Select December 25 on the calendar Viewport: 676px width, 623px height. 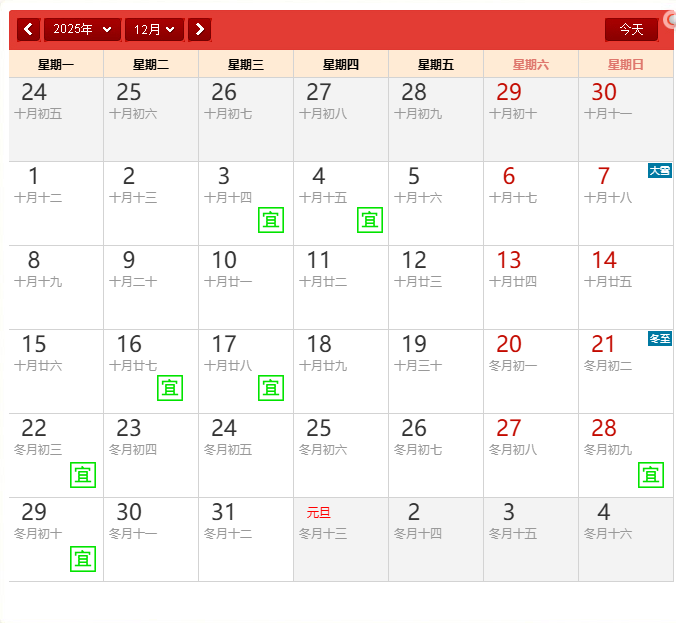point(340,454)
